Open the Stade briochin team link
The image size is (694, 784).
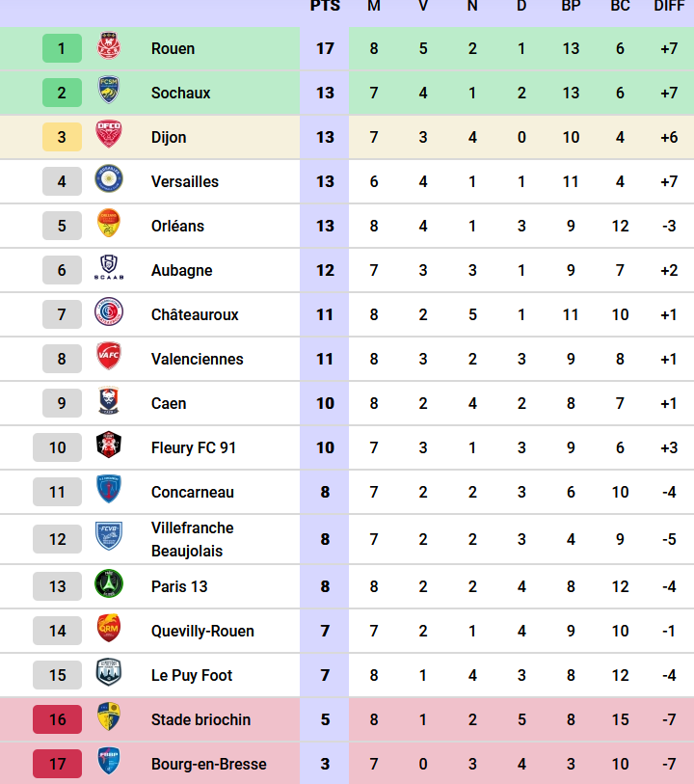pos(200,719)
